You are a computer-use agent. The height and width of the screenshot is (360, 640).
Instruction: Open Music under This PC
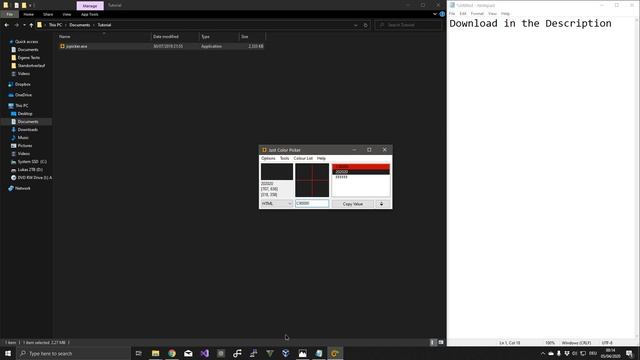tap(23, 138)
